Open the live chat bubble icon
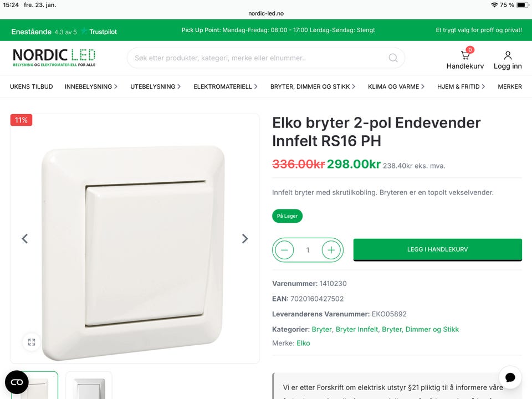Screen dimensions: 532x399 coord(510,377)
